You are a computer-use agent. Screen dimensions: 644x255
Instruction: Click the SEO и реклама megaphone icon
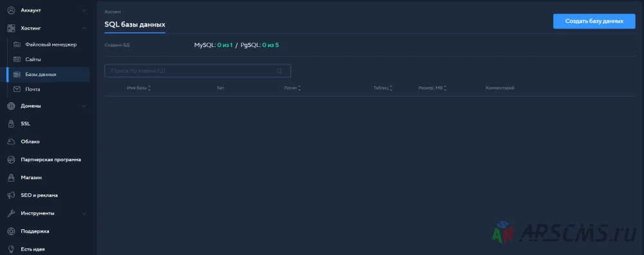[x=12, y=196]
